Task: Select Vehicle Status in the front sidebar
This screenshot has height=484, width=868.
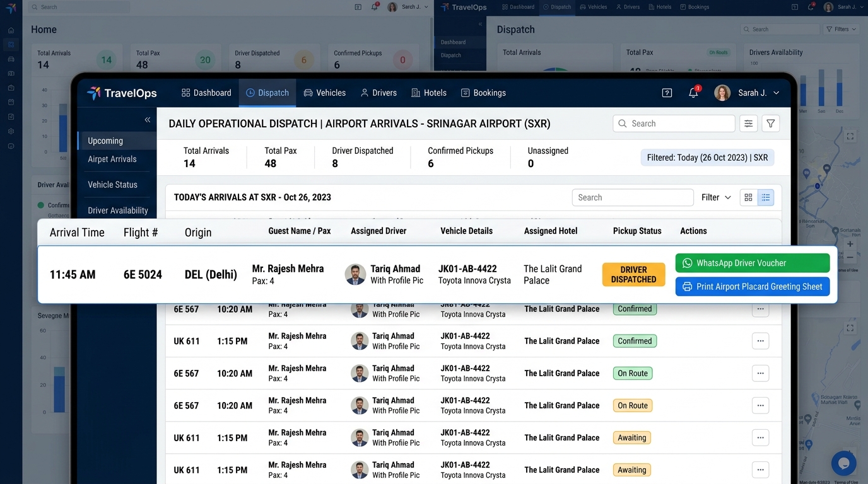Action: (112, 185)
